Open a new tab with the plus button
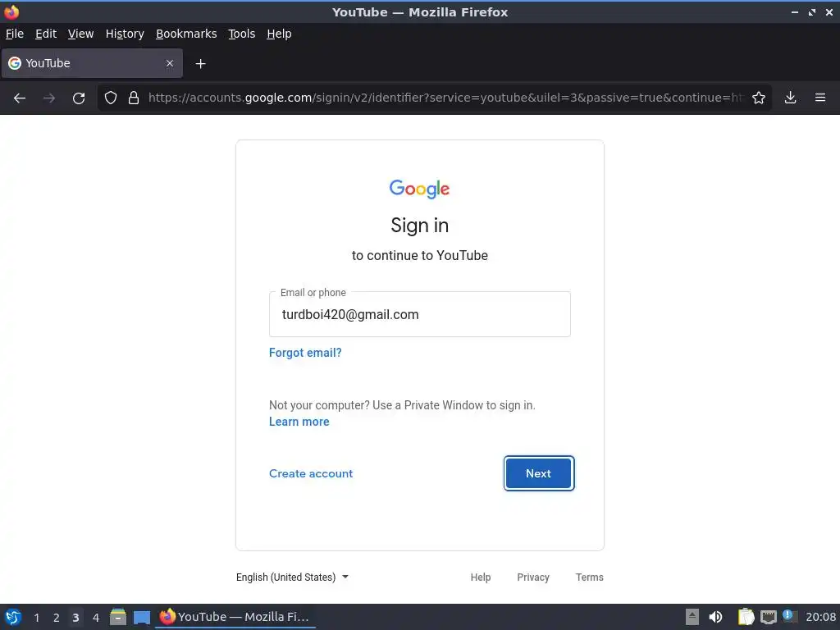 pos(200,64)
